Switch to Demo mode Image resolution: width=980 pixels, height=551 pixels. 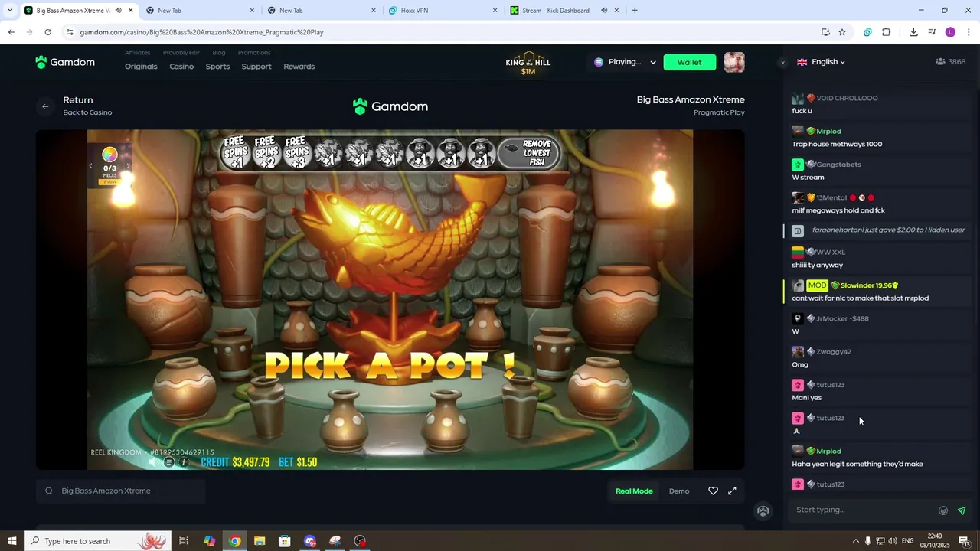[x=679, y=491]
